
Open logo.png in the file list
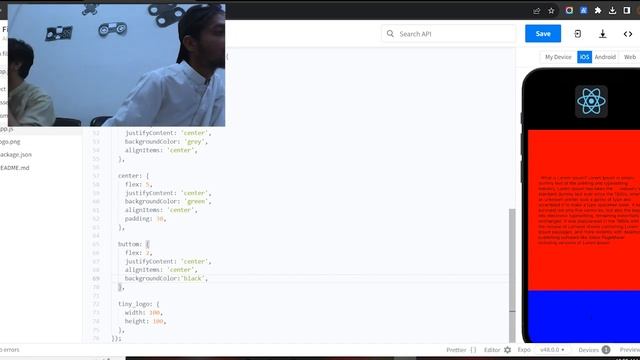pyautogui.click(x=10, y=142)
